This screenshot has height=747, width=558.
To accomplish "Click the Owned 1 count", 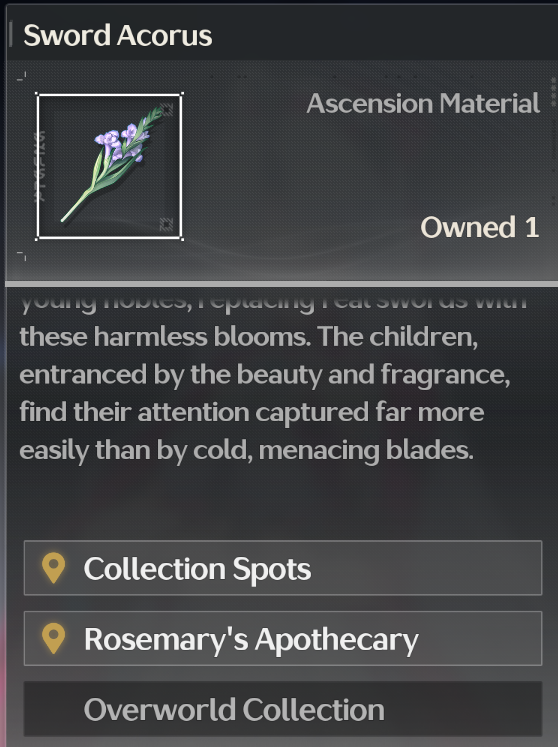I will pyautogui.click(x=480, y=227).
